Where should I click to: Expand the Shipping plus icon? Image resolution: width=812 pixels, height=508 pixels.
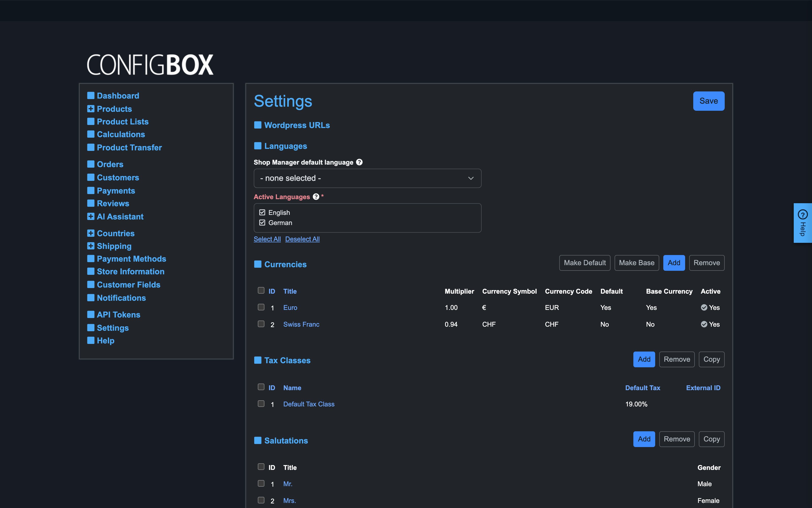(91, 246)
